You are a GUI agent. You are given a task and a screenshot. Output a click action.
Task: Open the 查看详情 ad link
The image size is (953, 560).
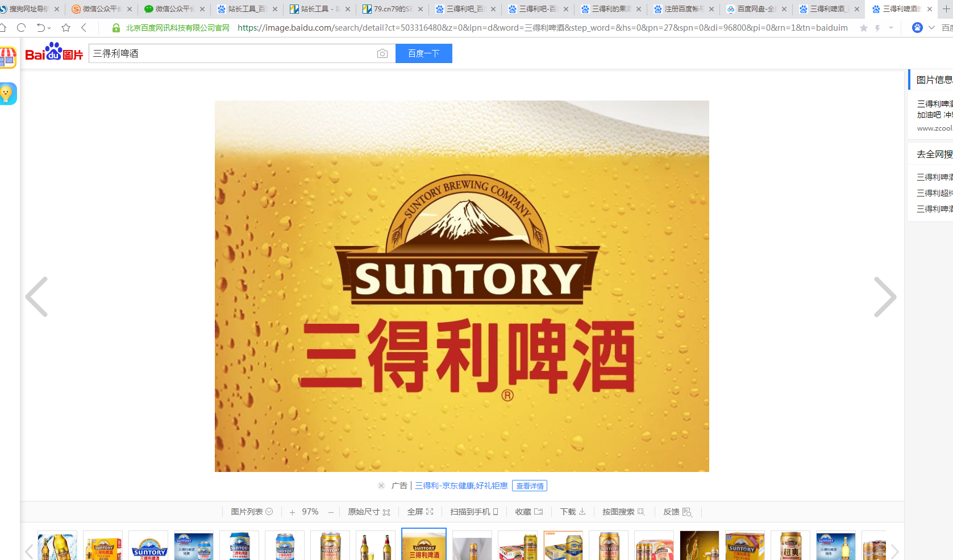[x=529, y=486]
